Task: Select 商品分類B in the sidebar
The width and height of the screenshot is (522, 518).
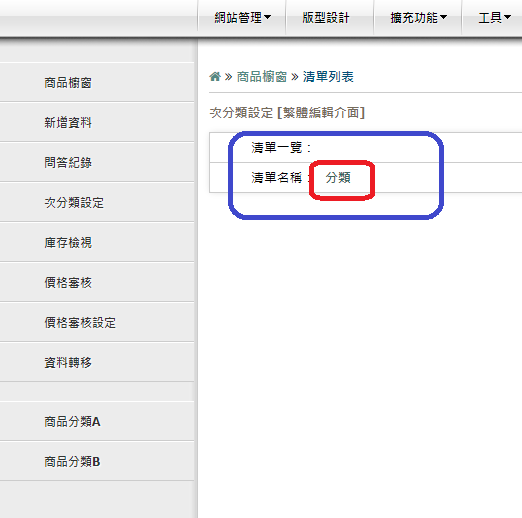Action: pos(97,462)
